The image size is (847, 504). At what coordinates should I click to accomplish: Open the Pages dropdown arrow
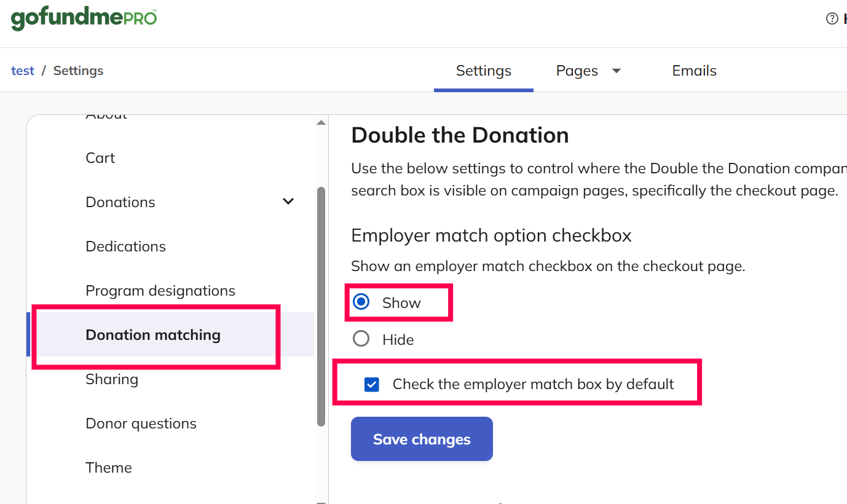617,71
